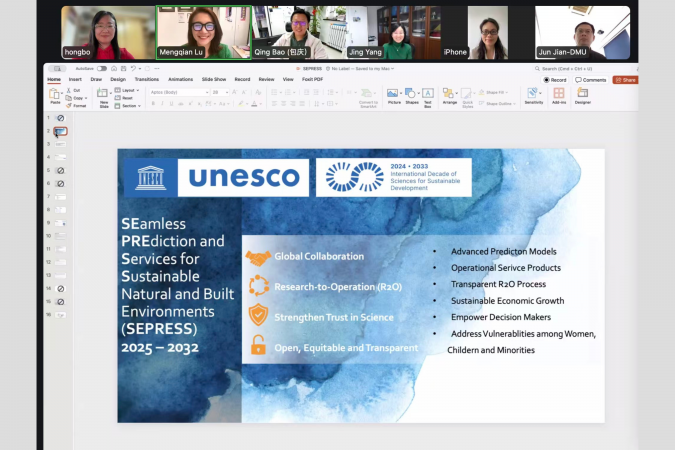Click the Home icon in the title bar

coord(114,68)
